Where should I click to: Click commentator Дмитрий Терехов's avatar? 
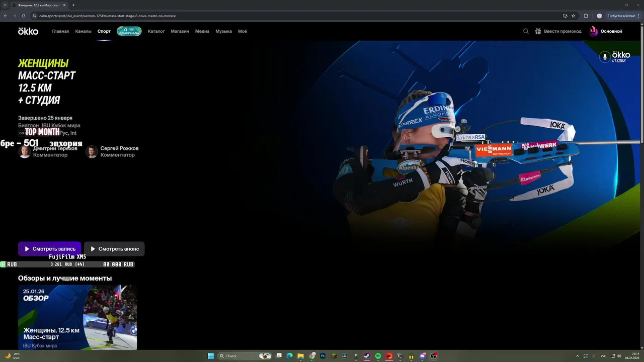(x=25, y=151)
